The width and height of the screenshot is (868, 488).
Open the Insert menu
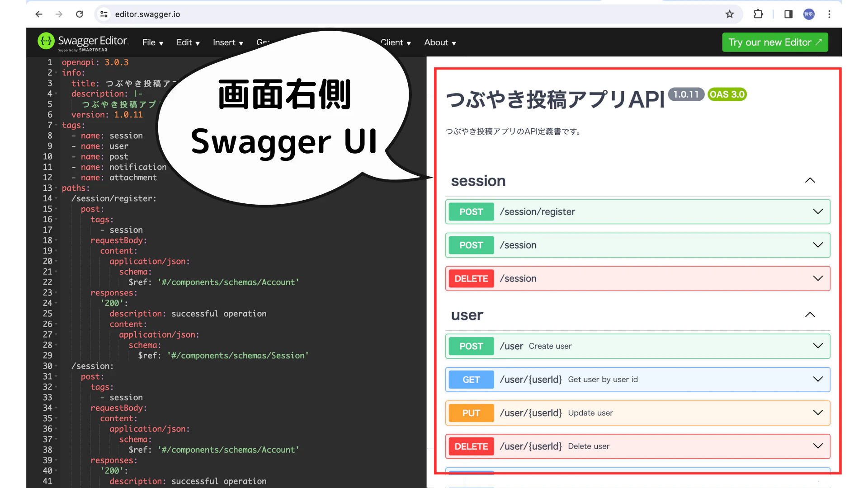point(228,42)
